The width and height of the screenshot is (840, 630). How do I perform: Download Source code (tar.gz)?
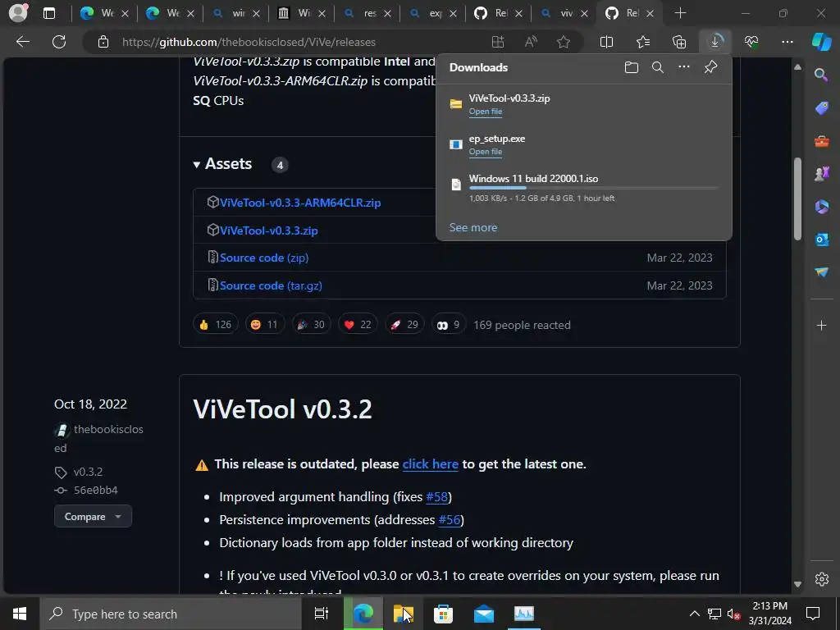click(x=271, y=285)
